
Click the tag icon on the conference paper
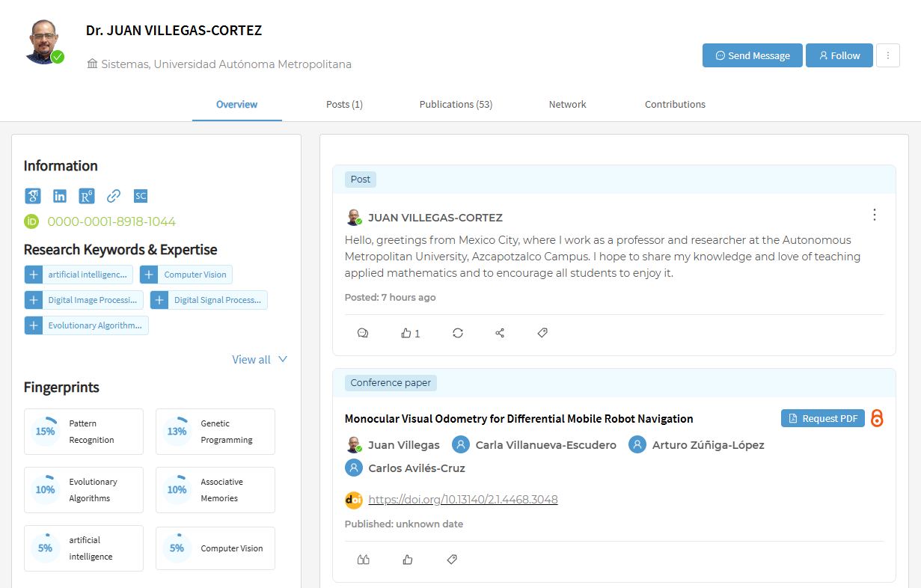[x=452, y=559]
